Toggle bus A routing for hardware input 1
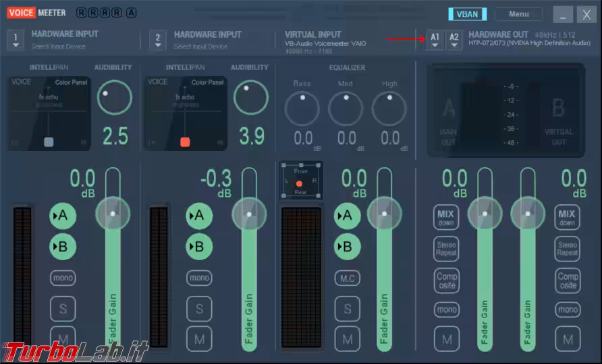Image resolution: width=602 pixels, height=364 pixels. 63,216
